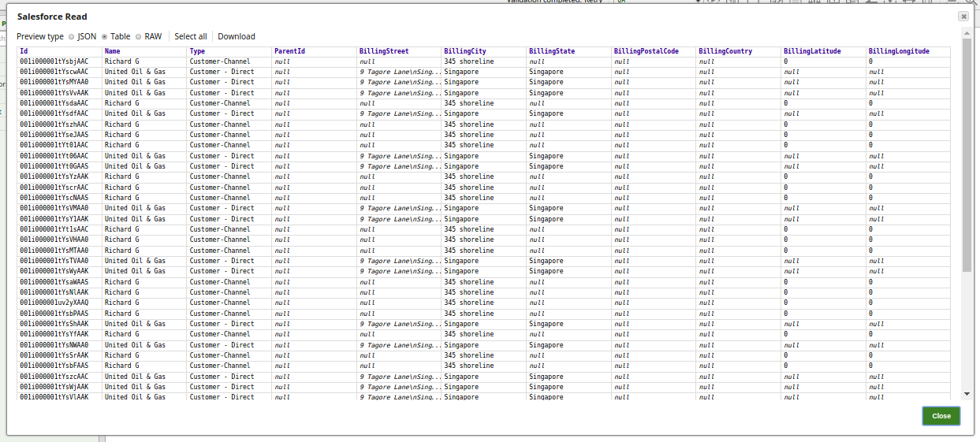Click the Select all link
980x442 pixels.
pyautogui.click(x=191, y=36)
